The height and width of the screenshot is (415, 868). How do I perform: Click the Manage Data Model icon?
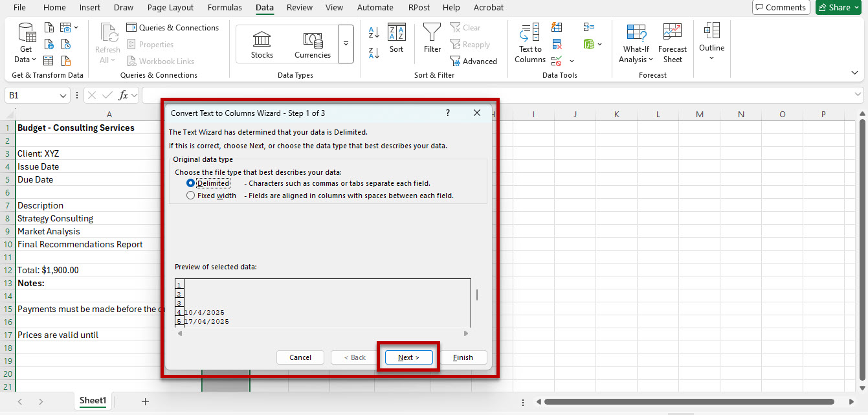(x=588, y=44)
